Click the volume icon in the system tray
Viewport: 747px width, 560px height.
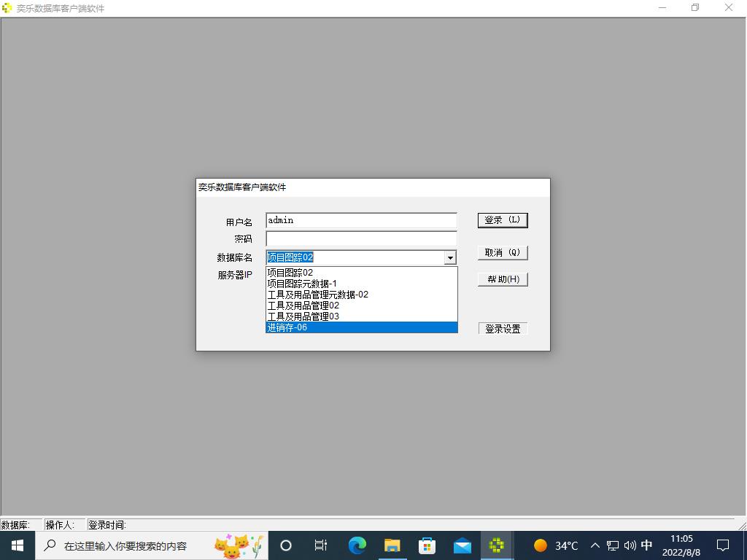(630, 545)
